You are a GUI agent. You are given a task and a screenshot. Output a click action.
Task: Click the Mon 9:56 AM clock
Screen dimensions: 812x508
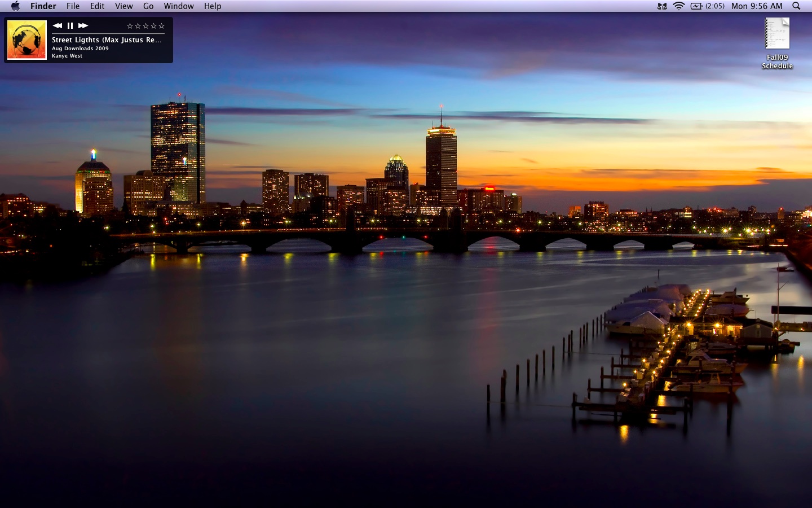click(x=757, y=6)
